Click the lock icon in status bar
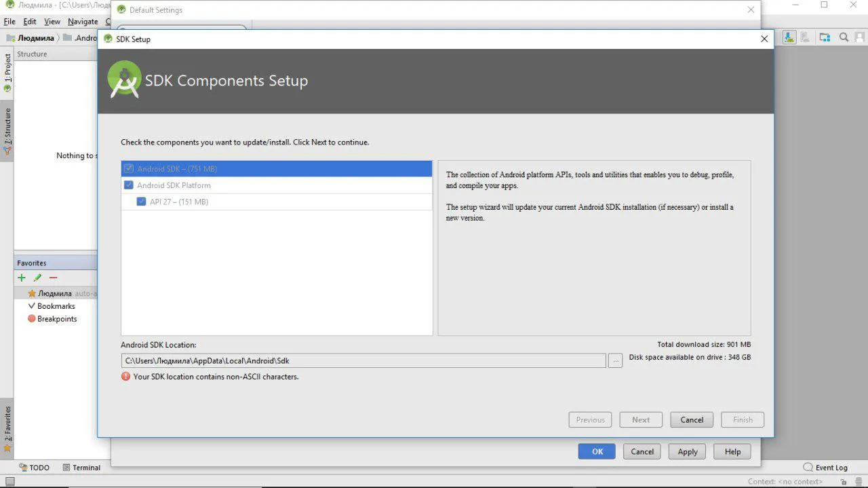Image resolution: width=868 pixels, height=488 pixels. point(843,481)
